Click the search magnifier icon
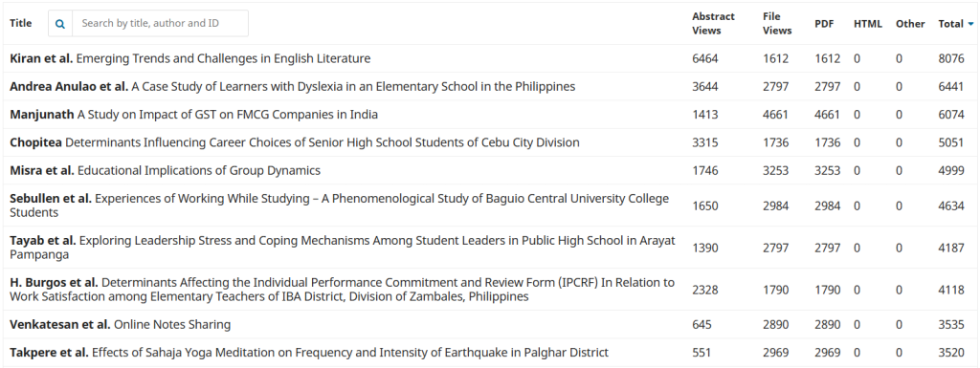 coord(60,24)
